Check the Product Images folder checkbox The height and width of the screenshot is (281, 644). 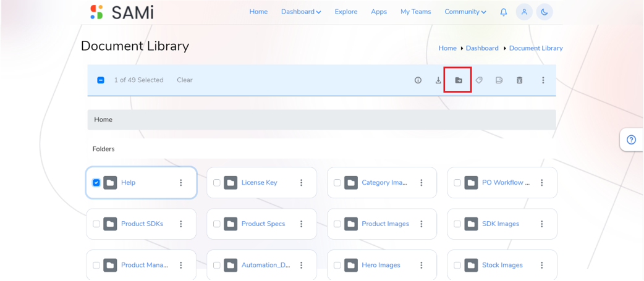point(337,224)
